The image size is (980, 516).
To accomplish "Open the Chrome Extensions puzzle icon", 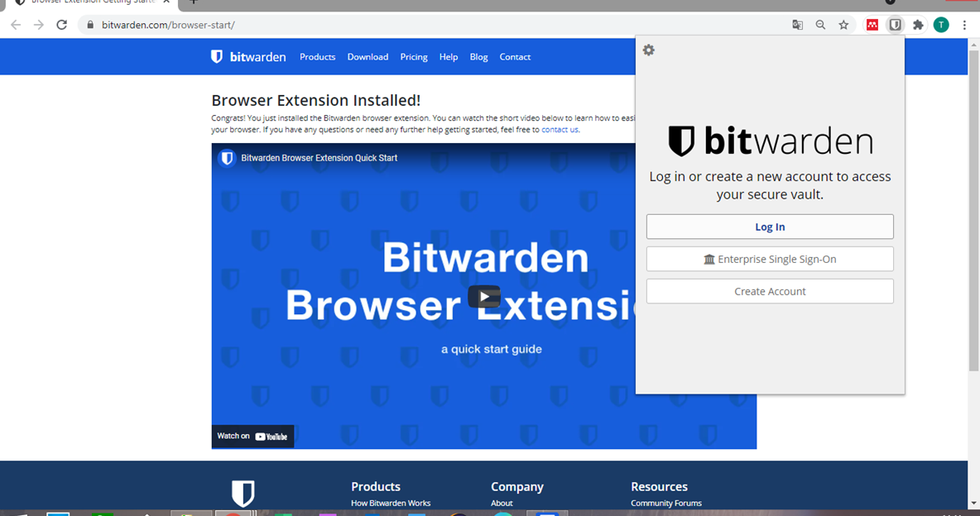I will pyautogui.click(x=918, y=25).
